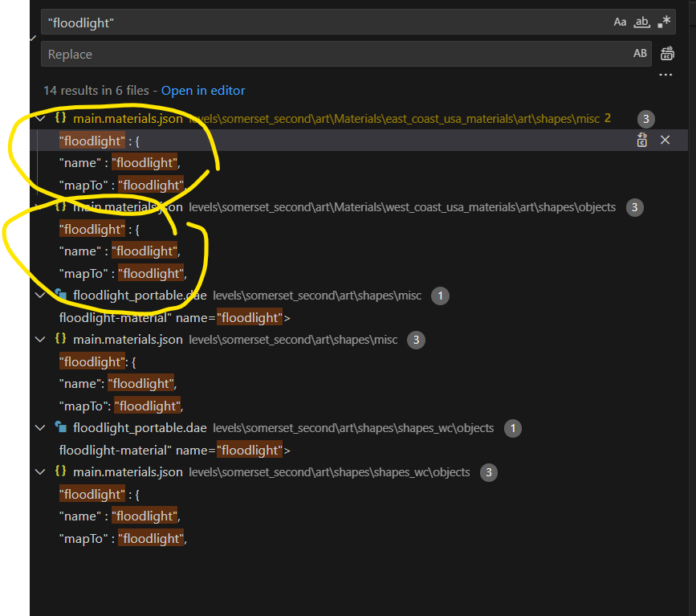
Task: Click DAE file icon in shapes\misc row
Action: tap(61, 295)
